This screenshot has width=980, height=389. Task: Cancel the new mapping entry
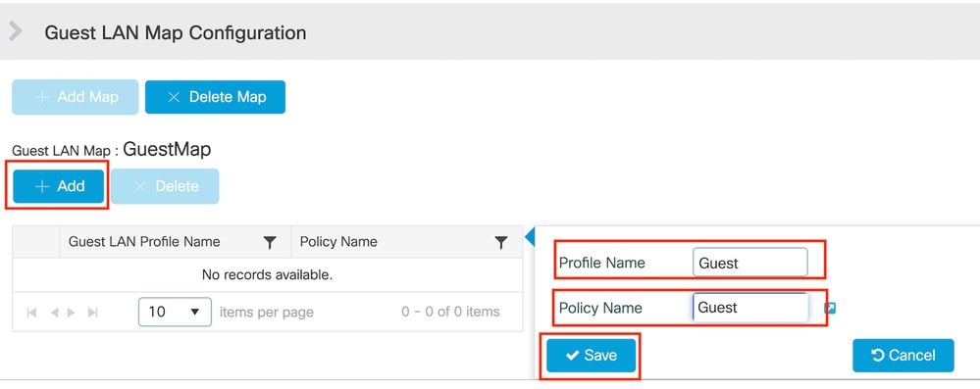[x=903, y=356]
